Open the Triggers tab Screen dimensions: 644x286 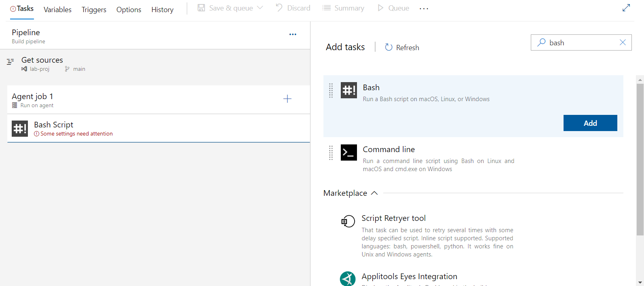click(x=94, y=9)
